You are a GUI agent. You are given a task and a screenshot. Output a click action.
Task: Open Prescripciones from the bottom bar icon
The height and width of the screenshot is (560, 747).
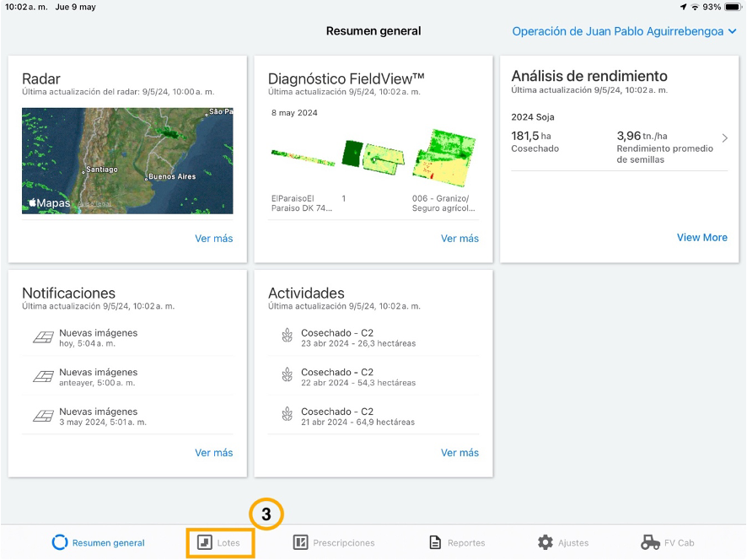point(299,543)
